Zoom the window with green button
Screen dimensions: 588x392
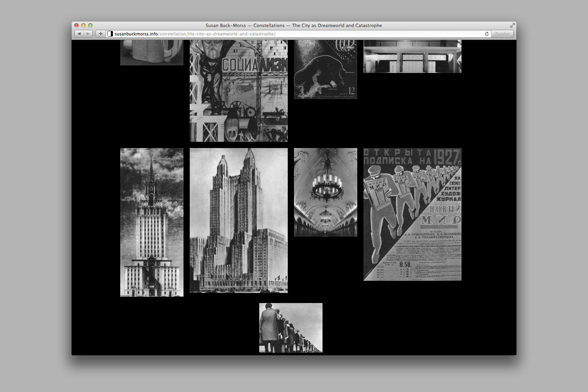click(x=90, y=25)
